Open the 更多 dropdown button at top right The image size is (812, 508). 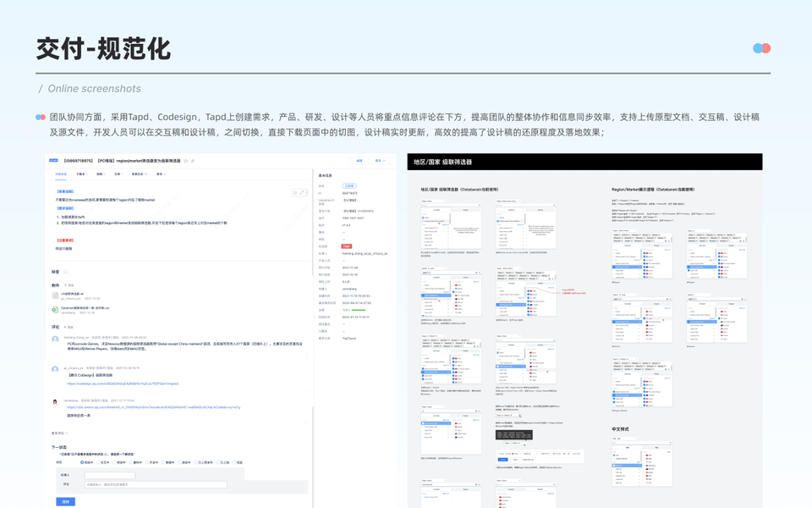pyautogui.click(x=381, y=161)
